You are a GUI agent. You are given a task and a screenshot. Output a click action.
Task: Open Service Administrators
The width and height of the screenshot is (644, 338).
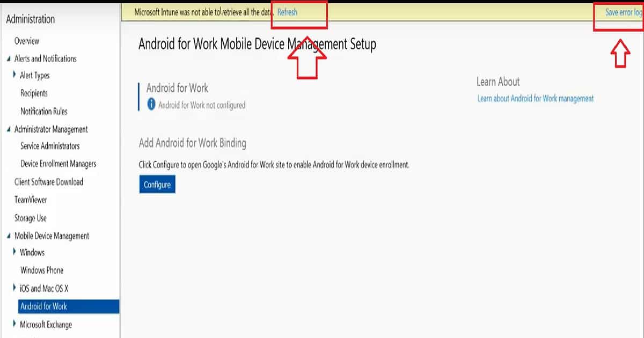(50, 146)
